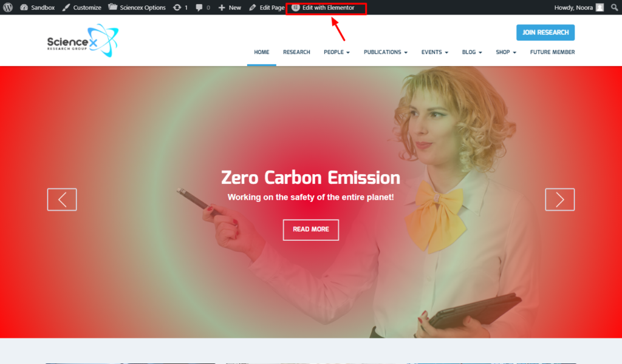Click the plus New content item
Image resolution: width=622 pixels, height=364 pixels.
tap(230, 7)
